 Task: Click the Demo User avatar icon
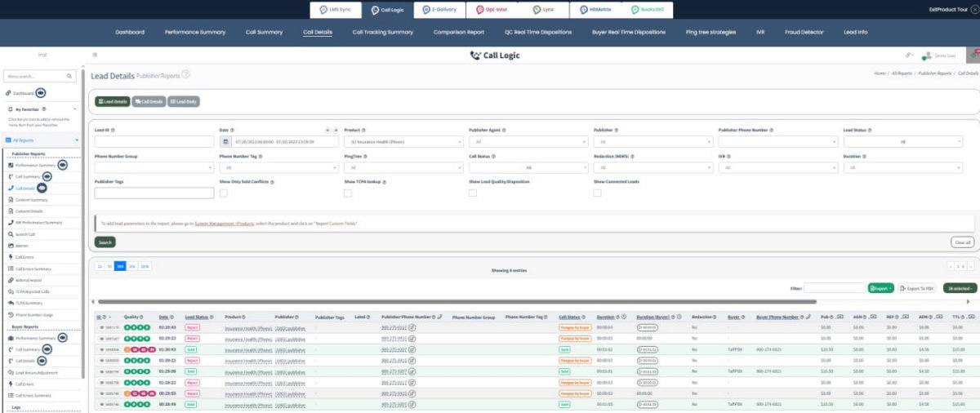coord(927,56)
